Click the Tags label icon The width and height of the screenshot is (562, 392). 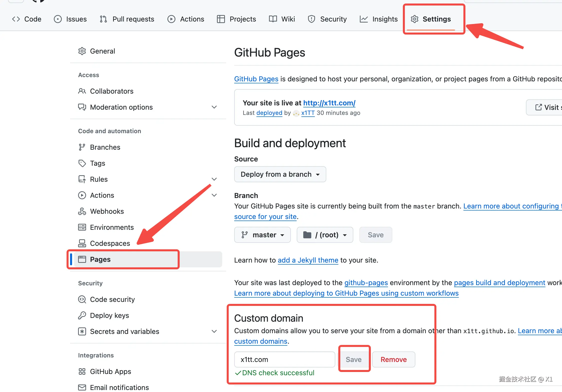click(x=82, y=163)
